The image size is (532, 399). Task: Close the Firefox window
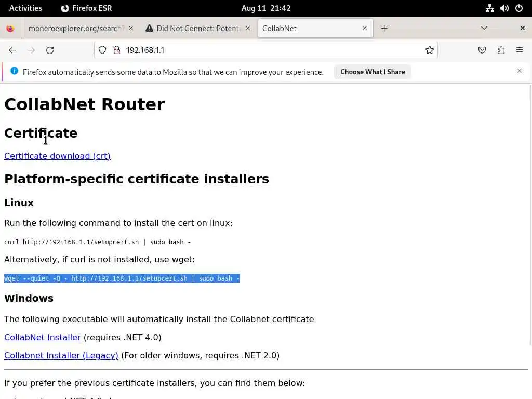tap(523, 28)
